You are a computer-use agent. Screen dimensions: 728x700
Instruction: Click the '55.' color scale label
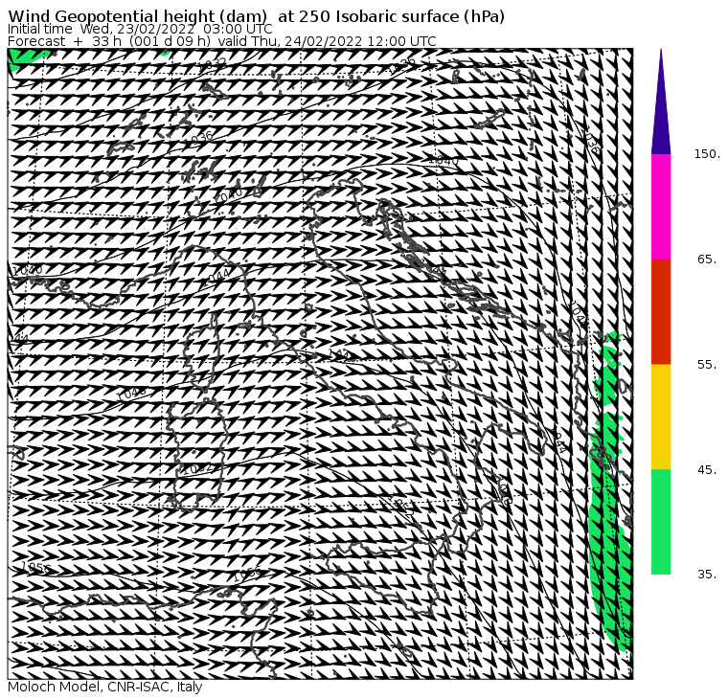pyautogui.click(x=707, y=365)
